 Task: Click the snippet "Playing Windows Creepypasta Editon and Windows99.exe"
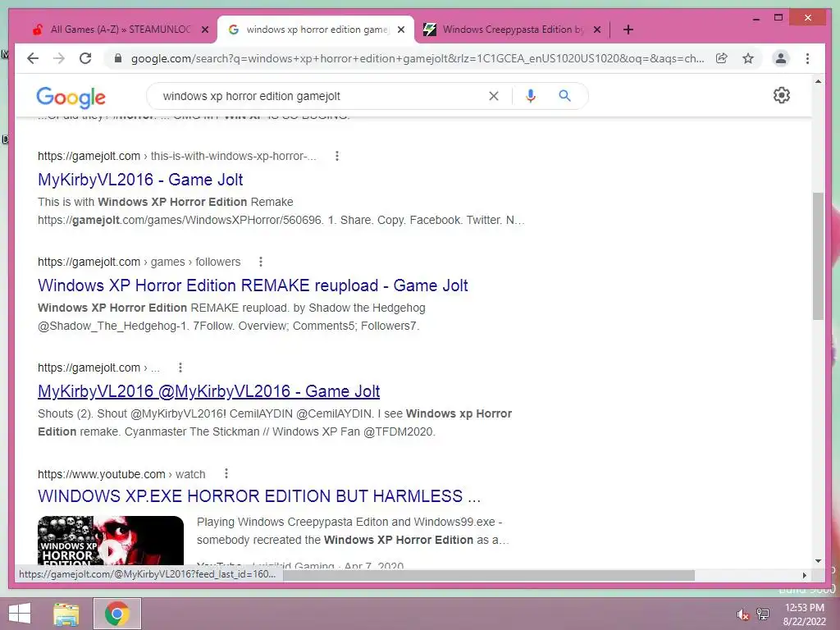point(349,522)
